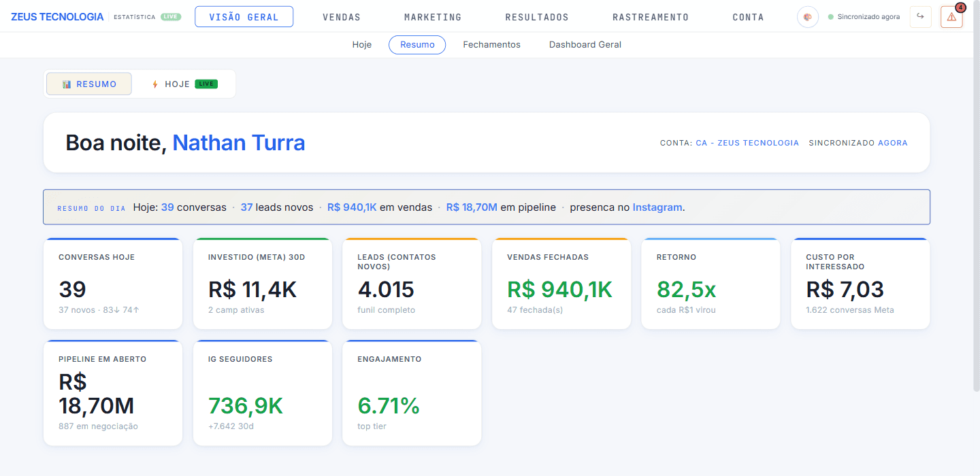This screenshot has height=476, width=980.
Task: Click 4.015 in Leads (Contatos Novos)
Action: click(x=386, y=290)
